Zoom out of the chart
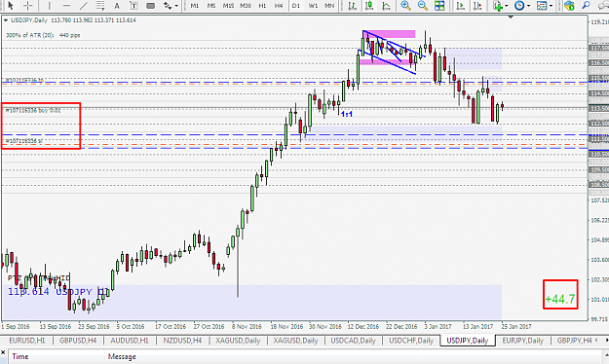 point(423,5)
